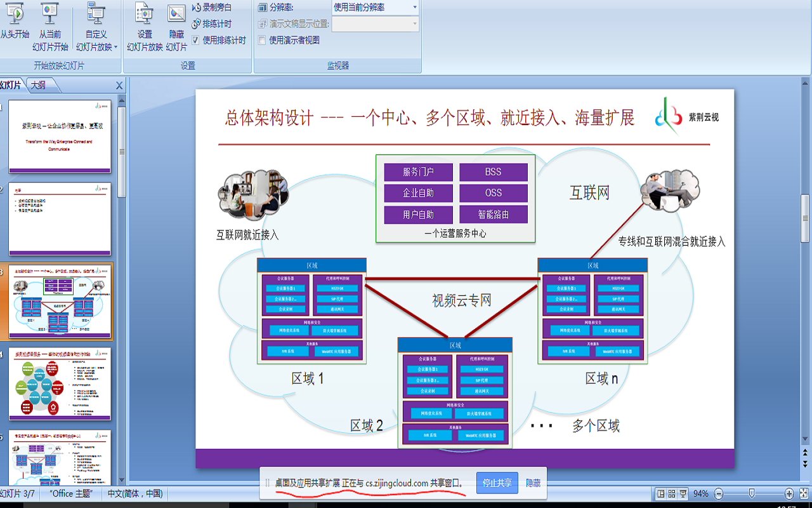Click Stop Sharing button (停止共享)
The width and height of the screenshot is (812, 508).
[x=497, y=483]
